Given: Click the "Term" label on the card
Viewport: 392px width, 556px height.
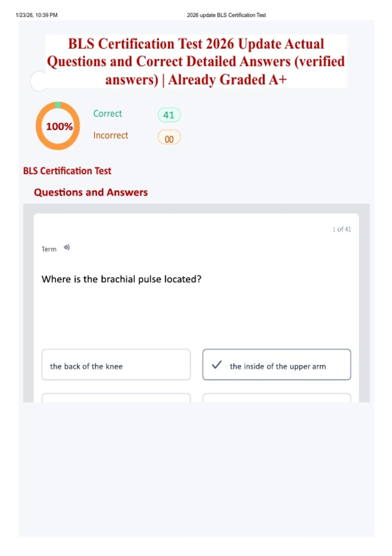Looking at the screenshot, I should pyautogui.click(x=49, y=249).
